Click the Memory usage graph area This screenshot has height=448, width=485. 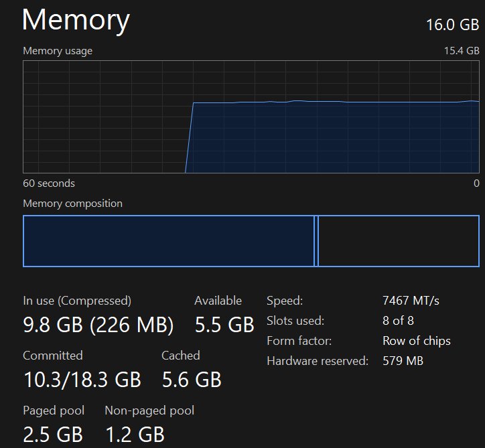point(251,117)
